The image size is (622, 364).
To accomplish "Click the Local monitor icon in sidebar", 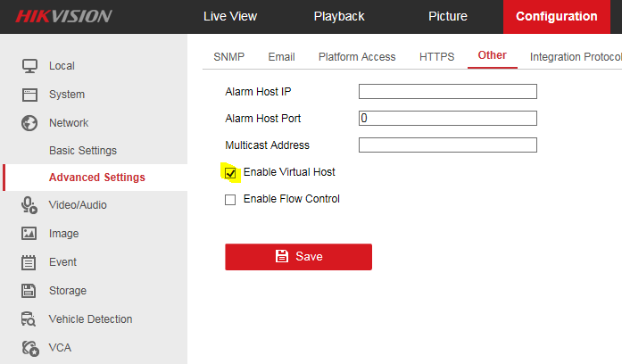I will coord(29,65).
